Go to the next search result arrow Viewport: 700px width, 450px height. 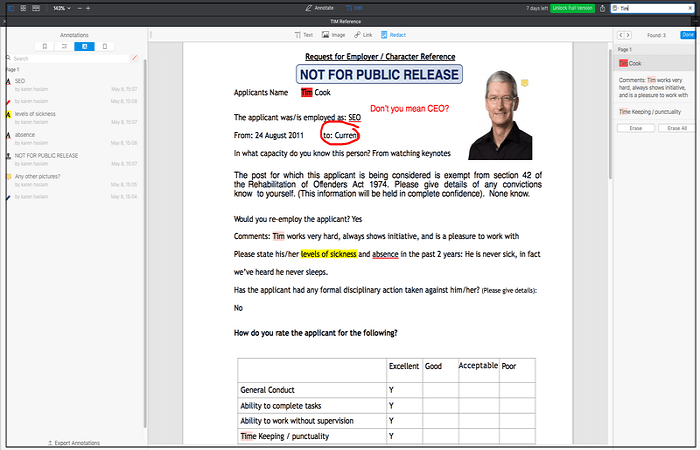(x=628, y=35)
